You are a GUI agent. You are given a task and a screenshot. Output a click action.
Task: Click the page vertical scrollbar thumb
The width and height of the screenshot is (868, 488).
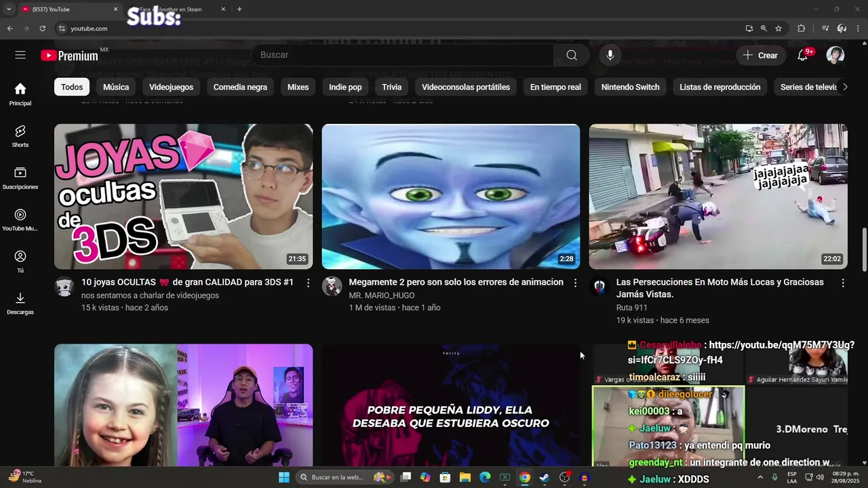(864, 249)
